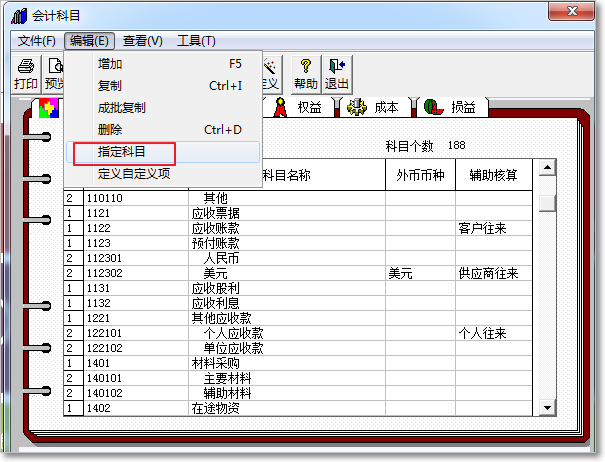The width and height of the screenshot is (605, 462).
Task: Switch to the 损益 tab
Action: point(451,107)
